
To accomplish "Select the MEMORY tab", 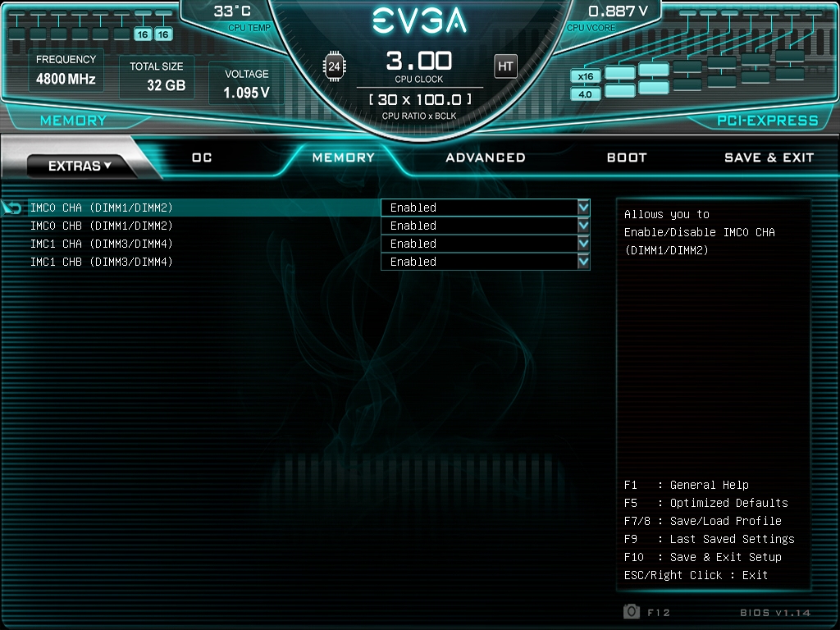I will coord(344,157).
